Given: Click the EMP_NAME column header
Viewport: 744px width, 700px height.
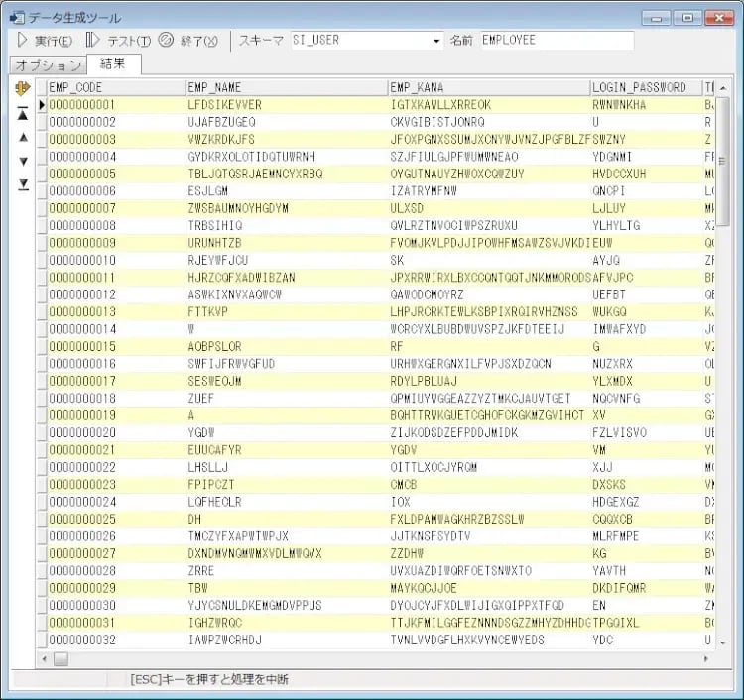Looking at the screenshot, I should 286,87.
